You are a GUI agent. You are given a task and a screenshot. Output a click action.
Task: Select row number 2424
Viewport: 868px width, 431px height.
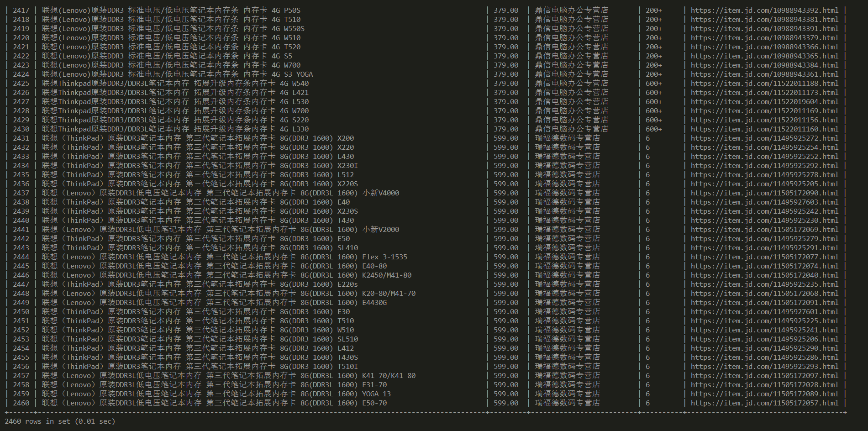(21, 74)
